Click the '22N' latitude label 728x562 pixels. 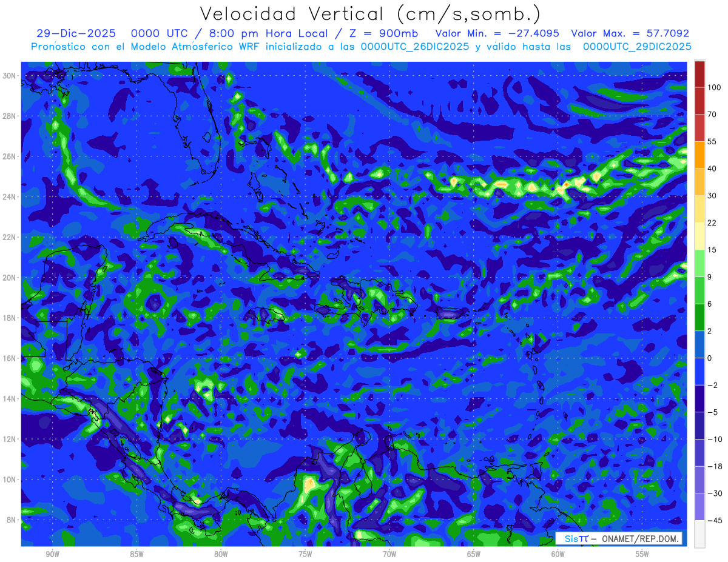click(x=10, y=237)
